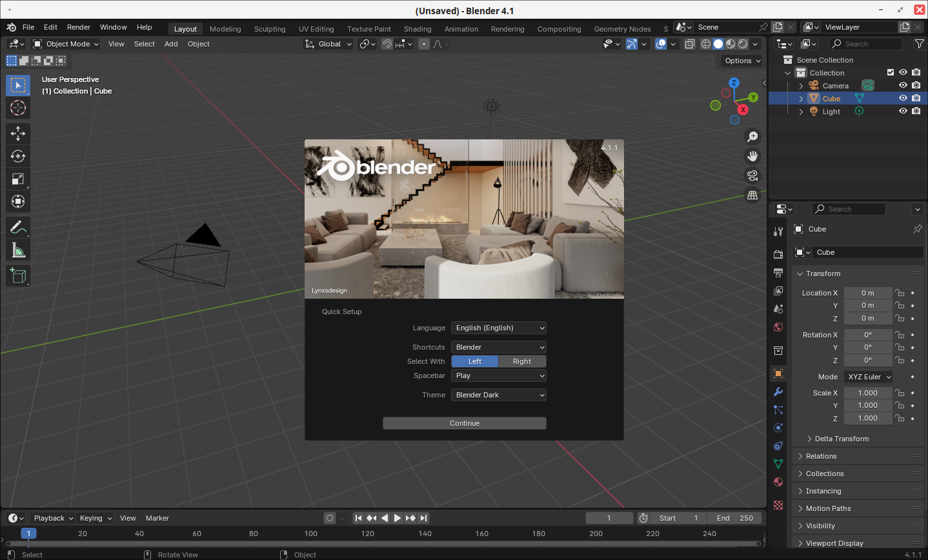Choose Right for Select With

pyautogui.click(x=522, y=361)
